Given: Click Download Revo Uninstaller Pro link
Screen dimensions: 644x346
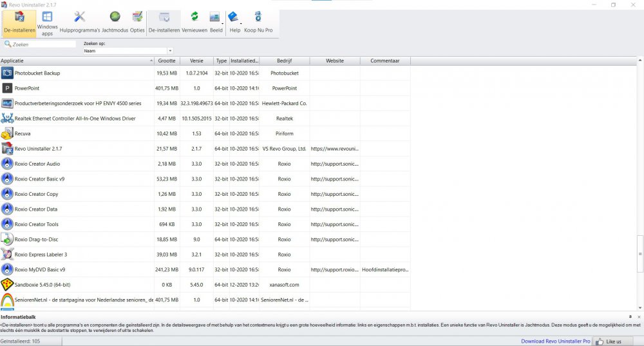Looking at the screenshot, I should click(554, 341).
